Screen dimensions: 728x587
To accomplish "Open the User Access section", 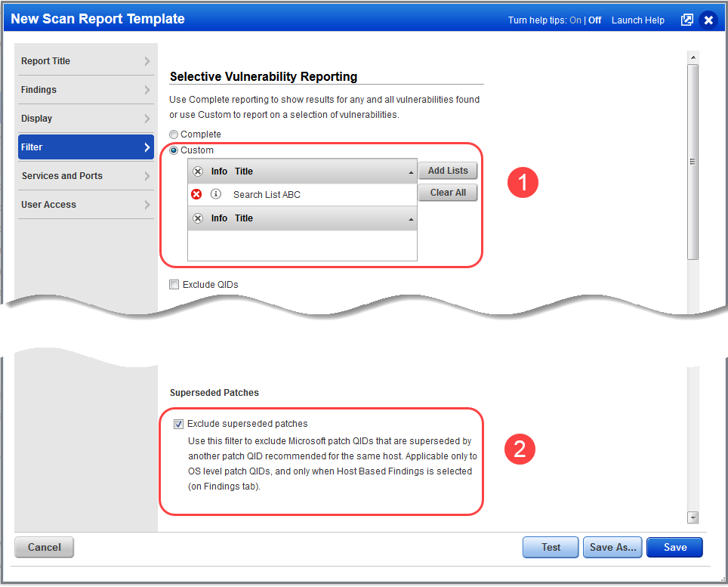I will [85, 204].
